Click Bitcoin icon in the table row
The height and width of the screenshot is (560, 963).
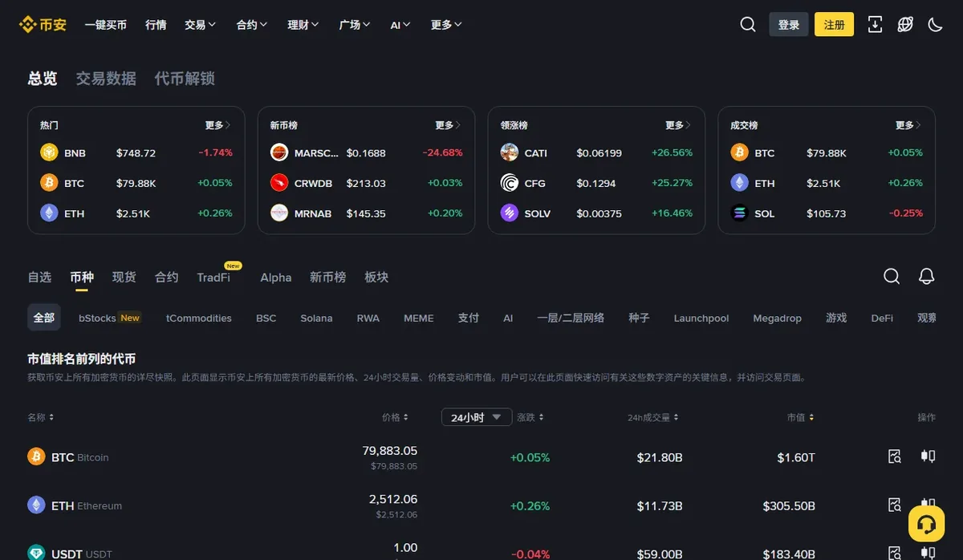[x=36, y=457]
